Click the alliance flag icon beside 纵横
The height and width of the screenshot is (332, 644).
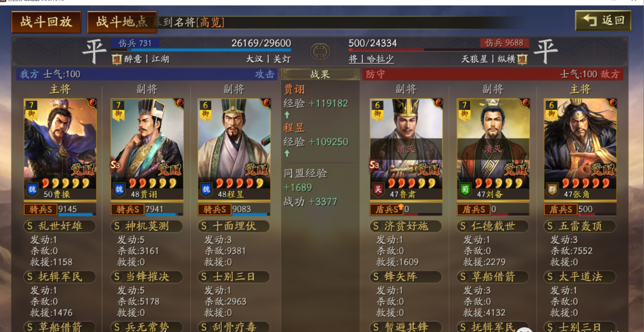coord(522,59)
